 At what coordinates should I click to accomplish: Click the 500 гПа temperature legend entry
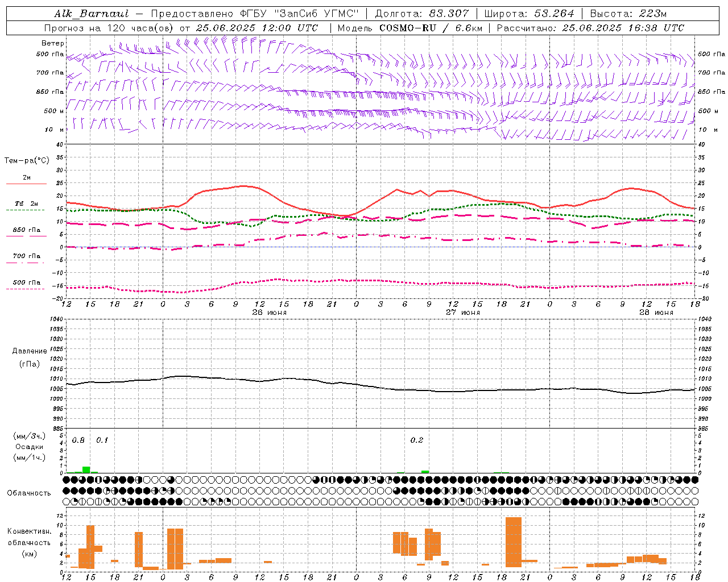[x=26, y=282]
